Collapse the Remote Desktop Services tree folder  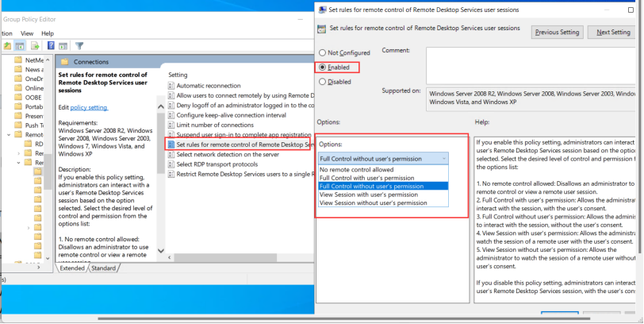click(x=9, y=135)
